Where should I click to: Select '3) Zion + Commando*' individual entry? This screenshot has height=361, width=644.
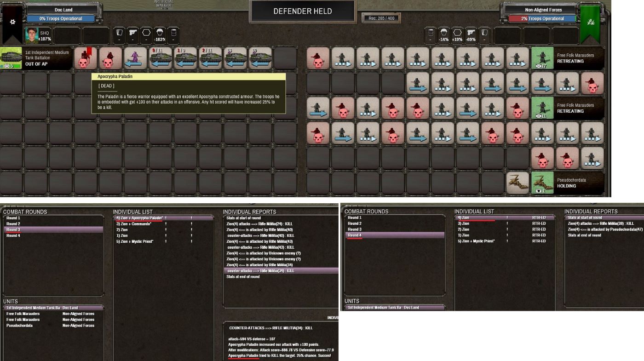[164, 223]
